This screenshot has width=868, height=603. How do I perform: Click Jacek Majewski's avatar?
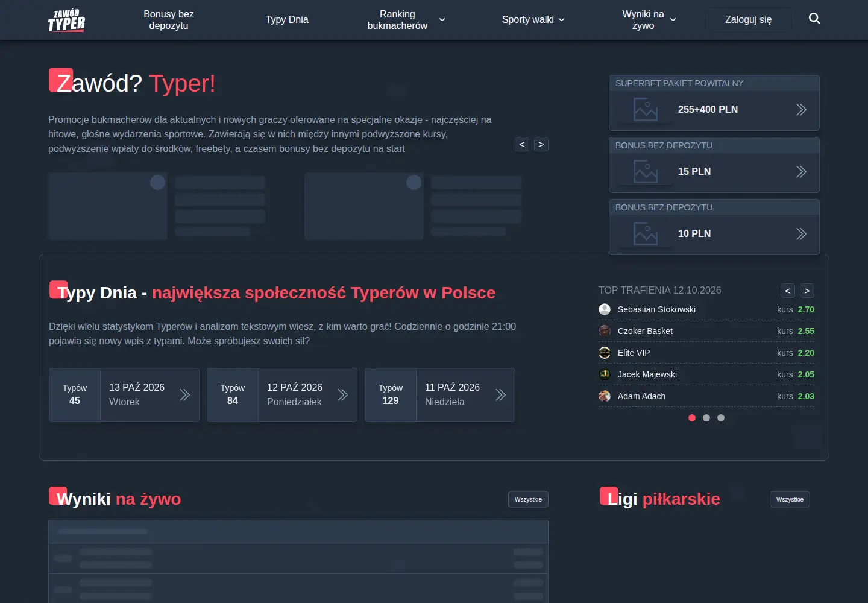(x=605, y=374)
